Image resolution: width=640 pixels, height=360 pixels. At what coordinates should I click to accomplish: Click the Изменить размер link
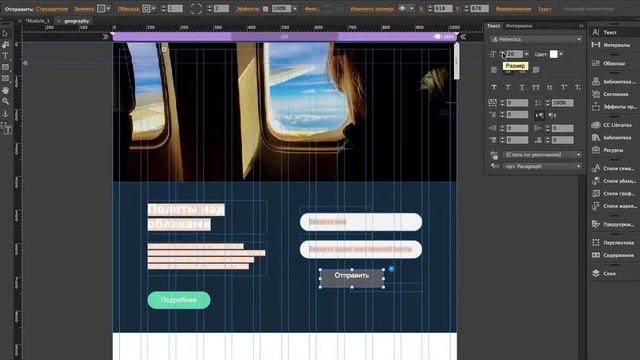tap(372, 9)
